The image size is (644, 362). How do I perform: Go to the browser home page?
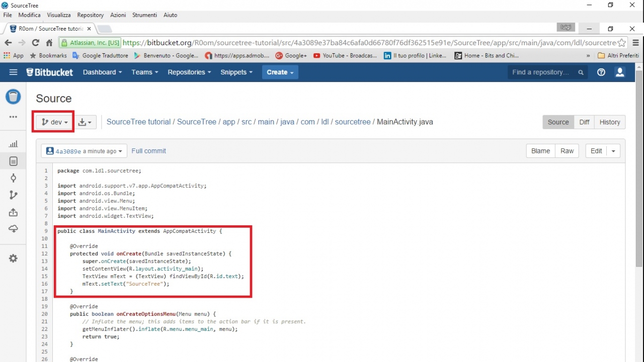(49, 43)
